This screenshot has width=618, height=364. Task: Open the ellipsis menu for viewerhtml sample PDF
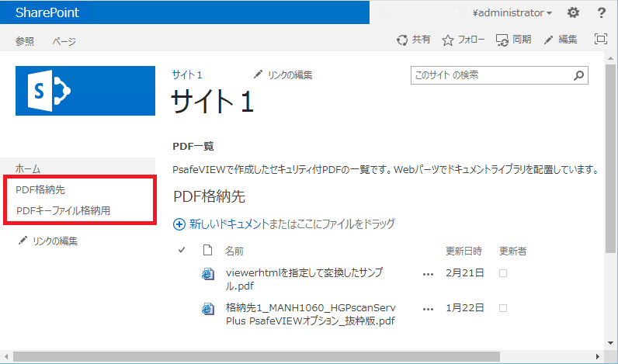coord(428,274)
